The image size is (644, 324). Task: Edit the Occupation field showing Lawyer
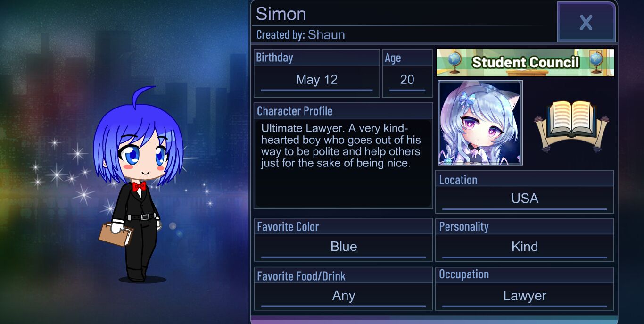525,296
